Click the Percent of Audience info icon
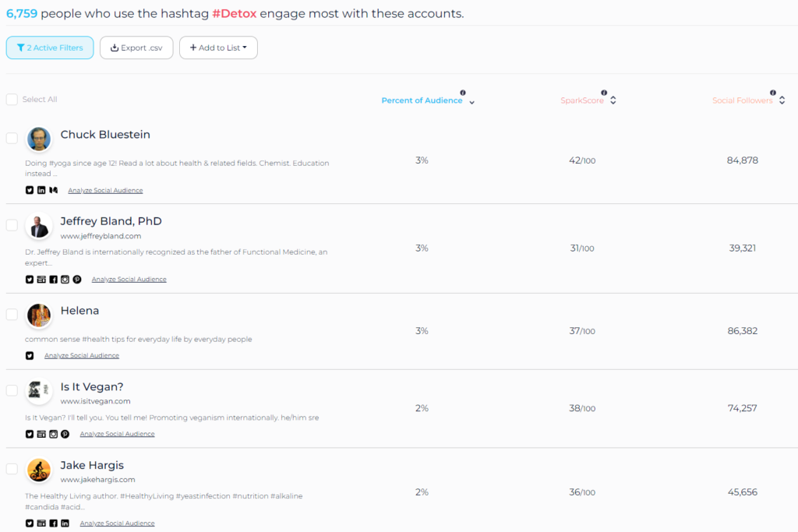The height and width of the screenshot is (532, 798). [463, 93]
